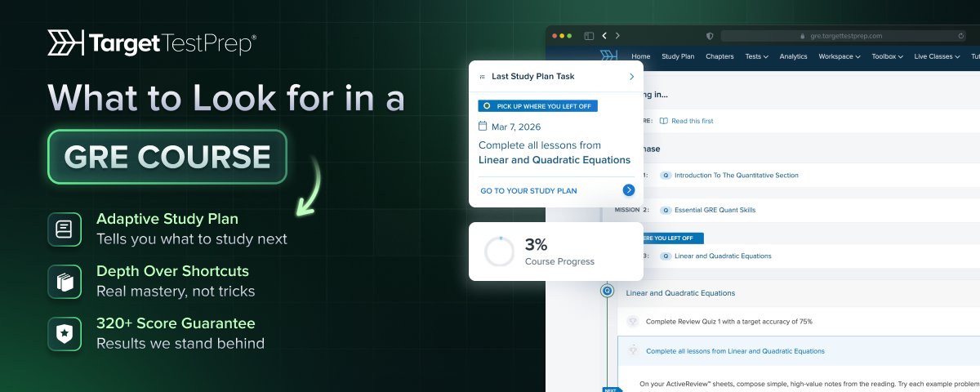This screenshot has width=980, height=392.
Task: Click the Score Guarantee shield star icon
Action: (65, 334)
